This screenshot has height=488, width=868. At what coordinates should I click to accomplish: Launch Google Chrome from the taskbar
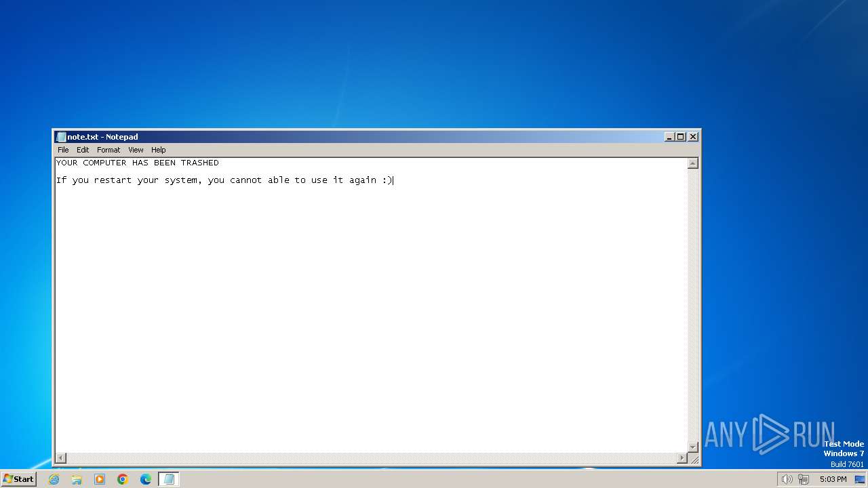point(123,479)
